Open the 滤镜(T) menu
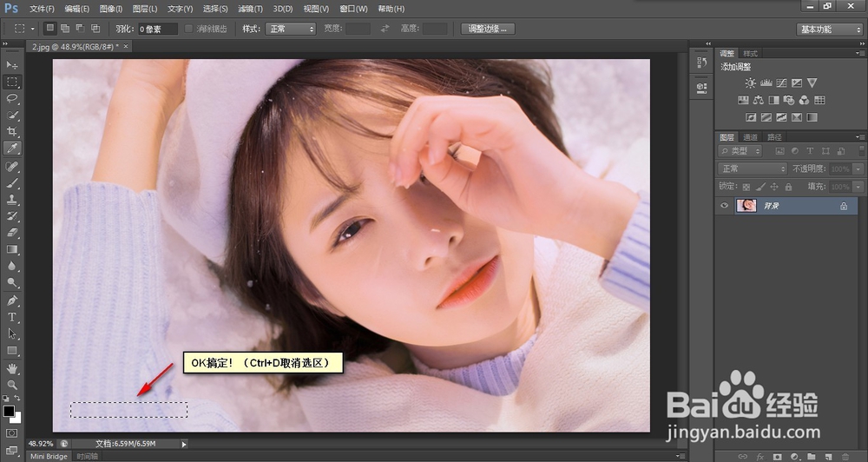The height and width of the screenshot is (462, 868). (250, 9)
